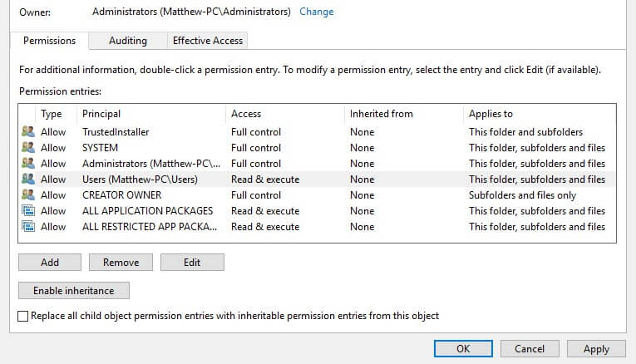
Task: Select the TrustedInstaller permission row
Action: (318, 132)
